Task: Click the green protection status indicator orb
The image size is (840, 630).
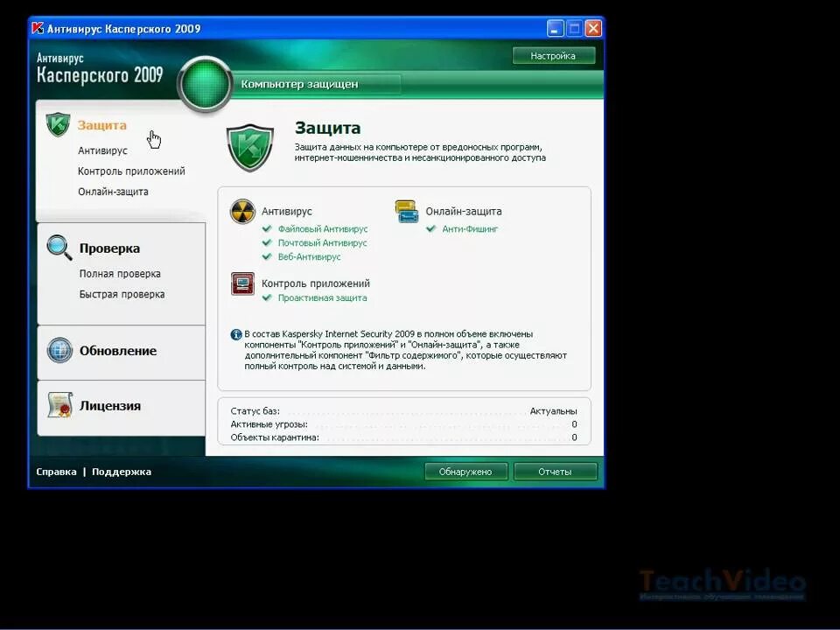Action: 205,85
